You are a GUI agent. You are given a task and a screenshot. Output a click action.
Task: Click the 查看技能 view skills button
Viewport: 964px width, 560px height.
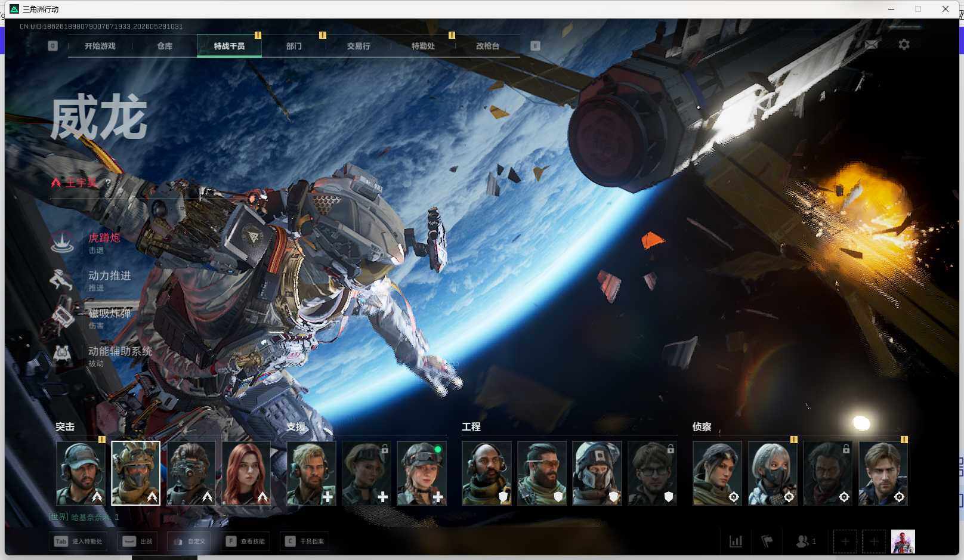(x=245, y=542)
